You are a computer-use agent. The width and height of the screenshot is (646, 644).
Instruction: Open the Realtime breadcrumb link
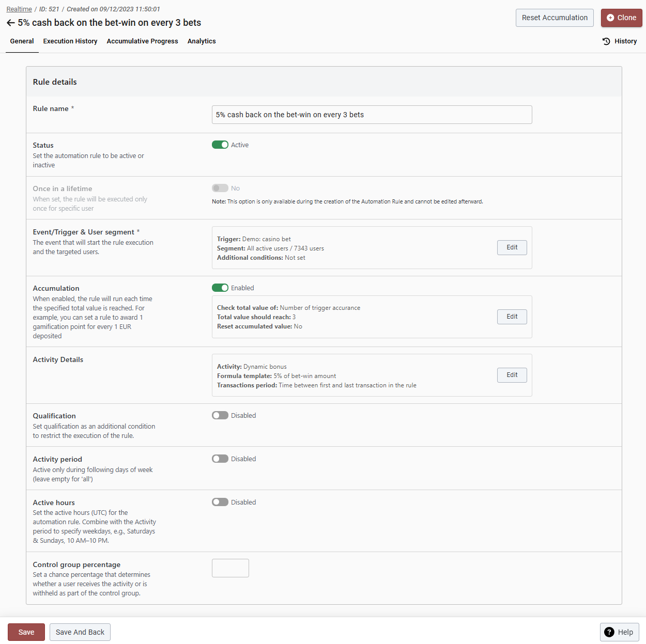point(19,9)
